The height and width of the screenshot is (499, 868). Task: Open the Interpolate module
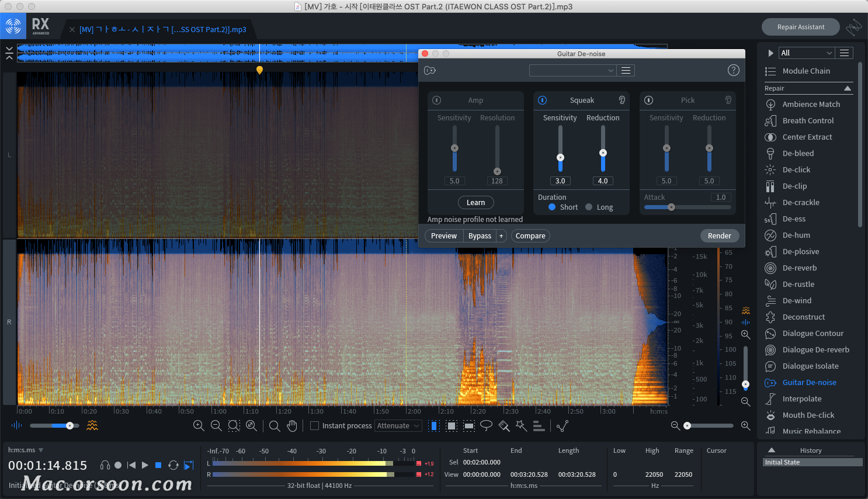tap(802, 398)
